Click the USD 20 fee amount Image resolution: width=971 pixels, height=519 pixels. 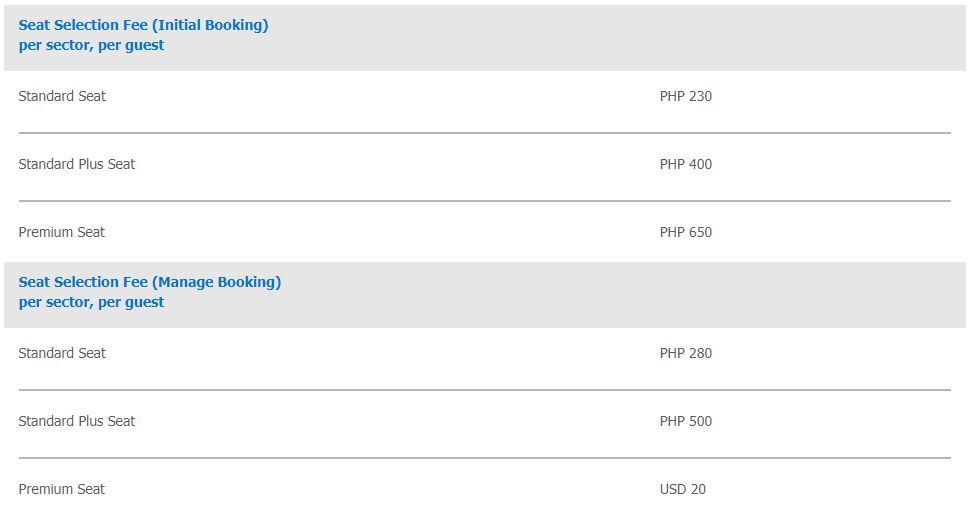[683, 489]
